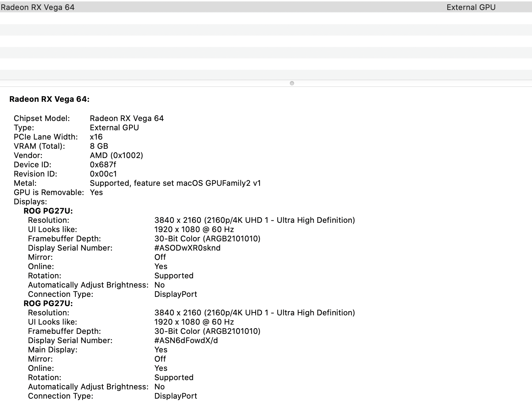Click the Type value 'External GPU'
Image resolution: width=532 pixels, height=415 pixels.
coord(115,128)
